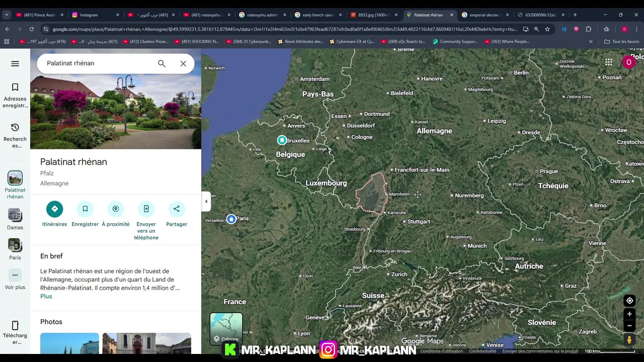Click the search text field

(x=98, y=63)
